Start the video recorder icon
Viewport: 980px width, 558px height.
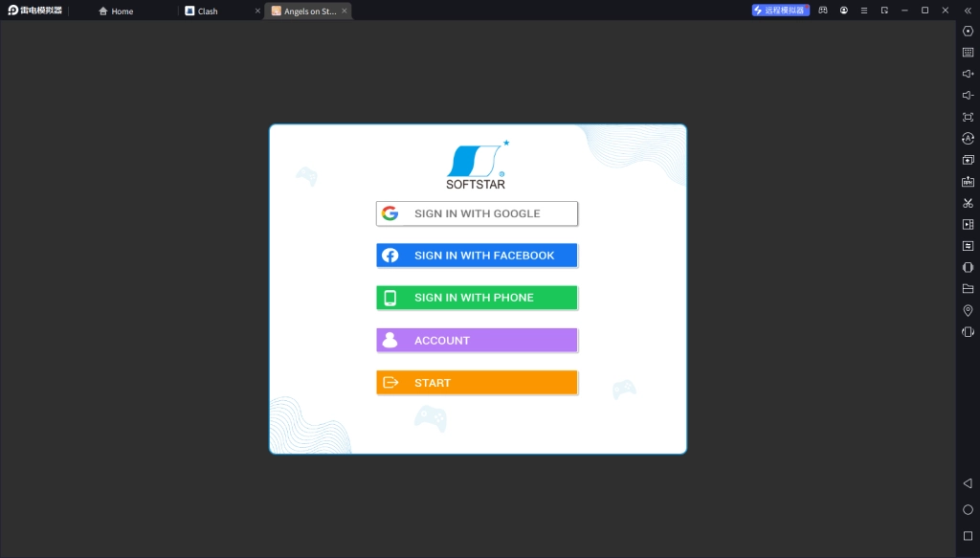(969, 224)
